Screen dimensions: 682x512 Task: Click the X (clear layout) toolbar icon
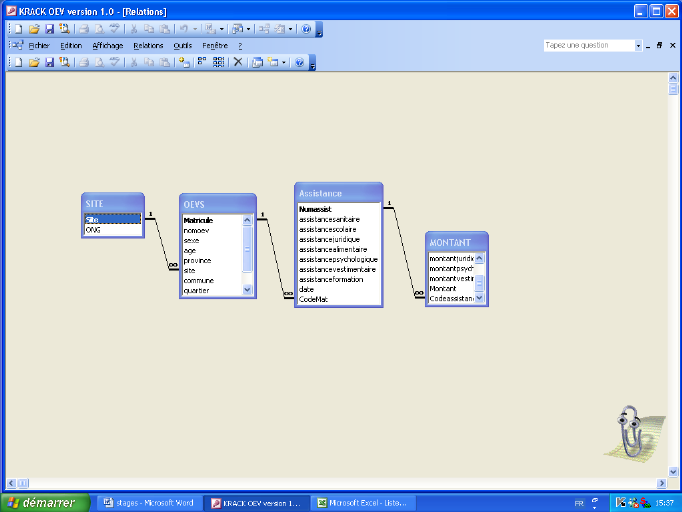[237, 62]
